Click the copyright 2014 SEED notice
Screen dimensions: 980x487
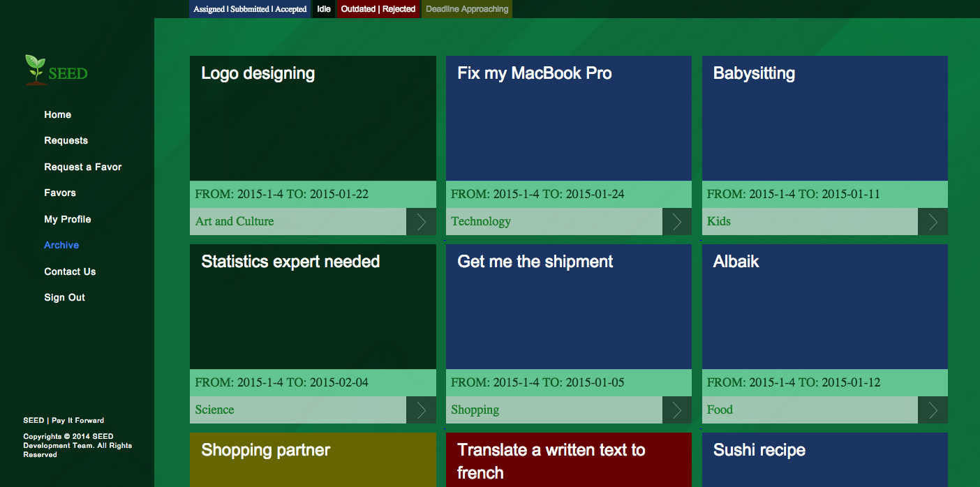click(x=77, y=445)
